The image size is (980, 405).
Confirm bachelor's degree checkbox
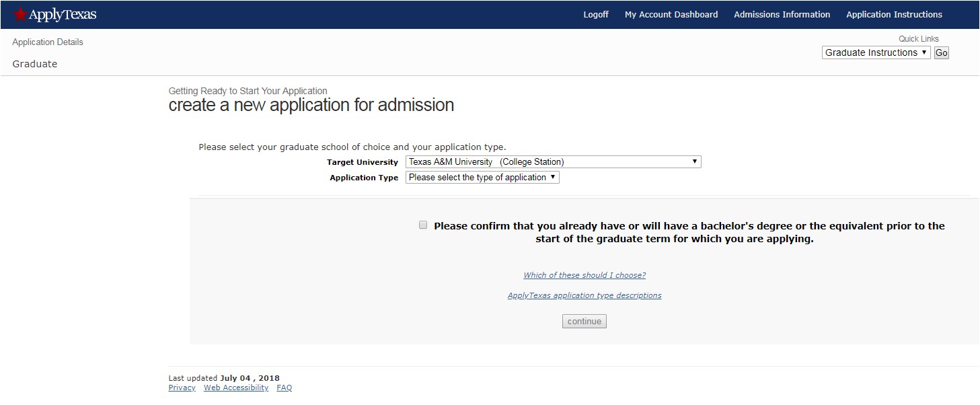pos(423,224)
